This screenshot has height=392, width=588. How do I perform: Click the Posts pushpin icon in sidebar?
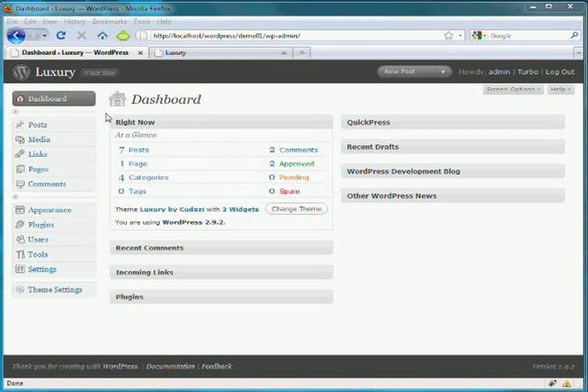(19, 125)
